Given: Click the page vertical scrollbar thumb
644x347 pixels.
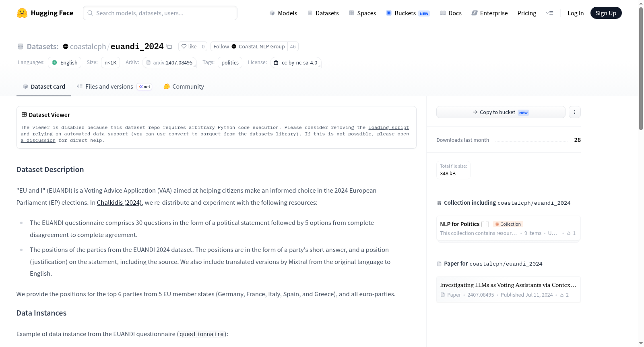Looking at the screenshot, I should coord(641,69).
